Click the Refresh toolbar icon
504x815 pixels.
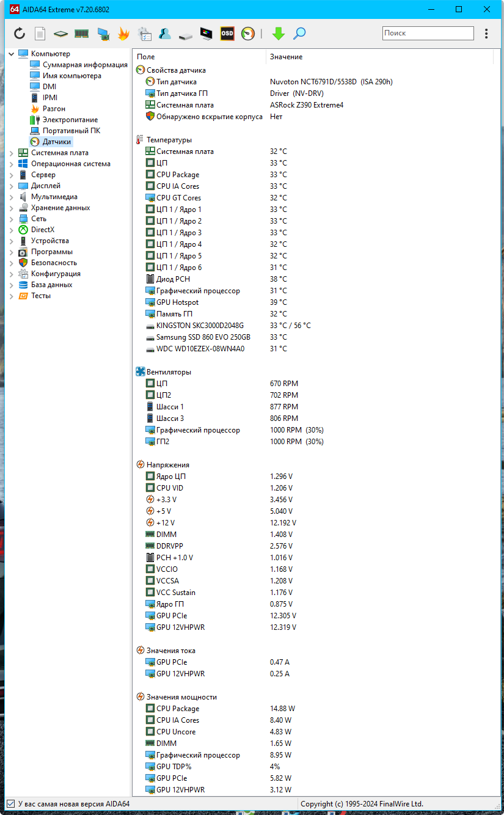20,34
